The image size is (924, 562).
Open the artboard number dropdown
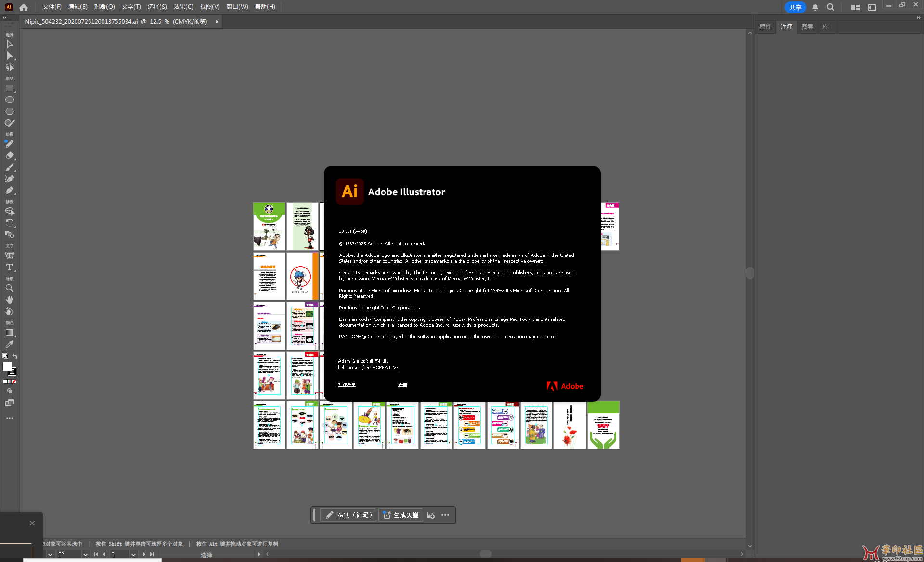point(133,554)
